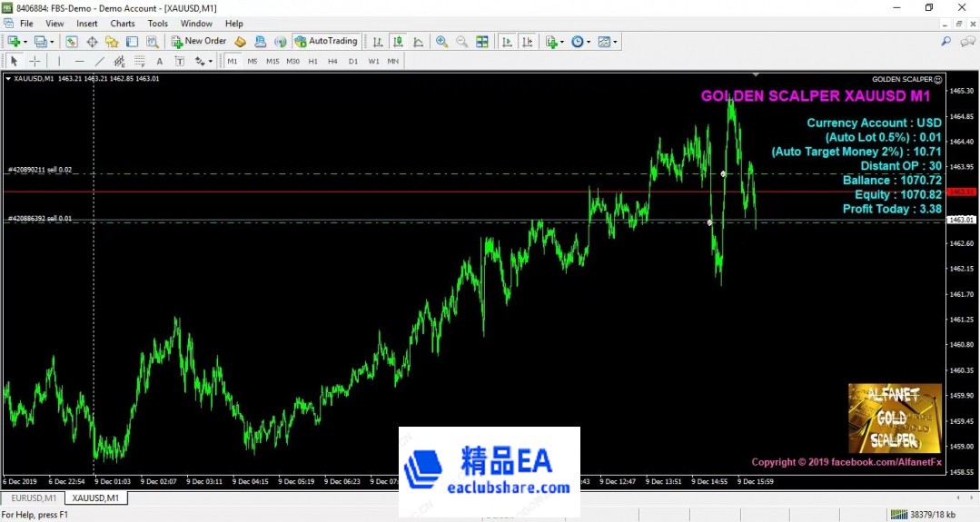Click the New Order button

point(199,41)
